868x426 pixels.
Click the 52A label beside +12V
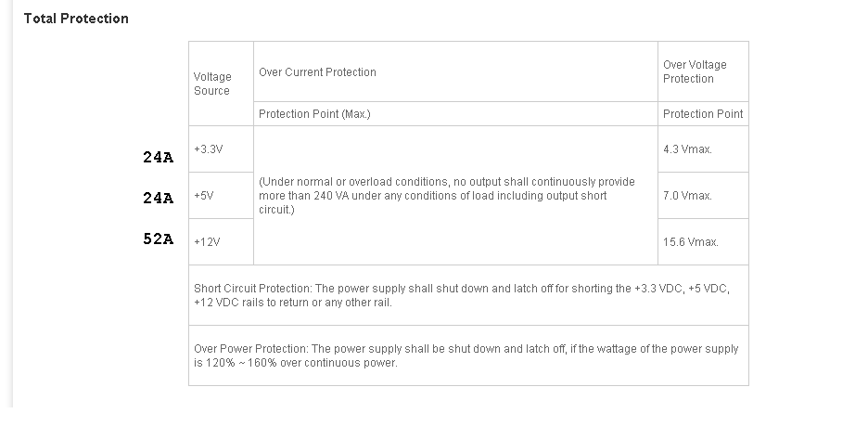click(x=159, y=239)
